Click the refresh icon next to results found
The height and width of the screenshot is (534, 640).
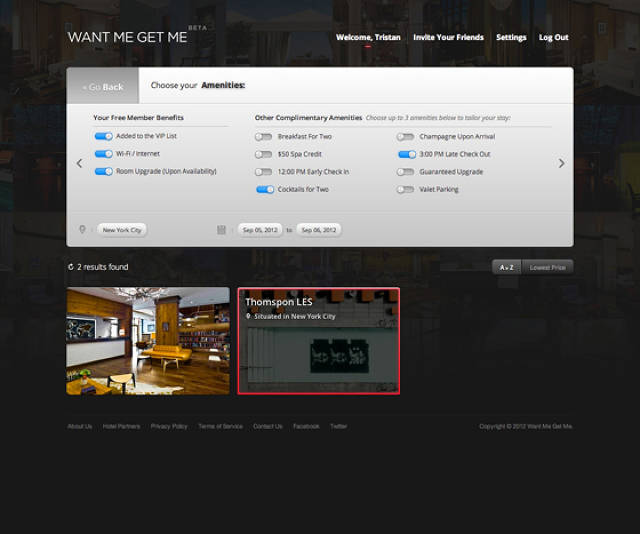click(71, 267)
